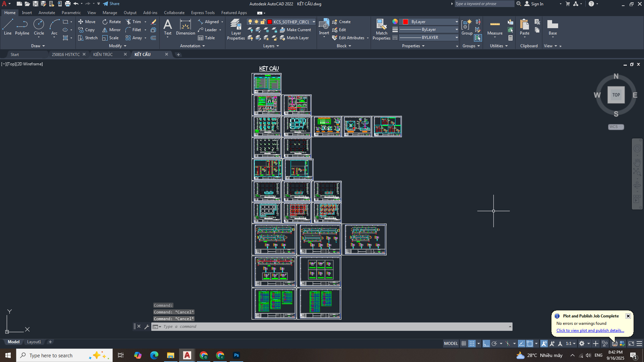The image size is (644, 362).
Task: Click view plot and publish details link
Action: pos(590,330)
